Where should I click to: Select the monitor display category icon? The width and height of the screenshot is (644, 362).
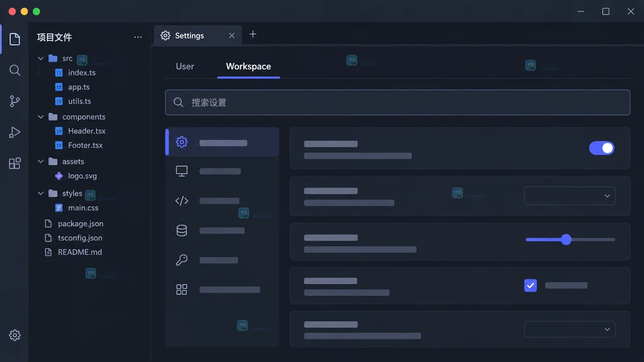click(182, 171)
